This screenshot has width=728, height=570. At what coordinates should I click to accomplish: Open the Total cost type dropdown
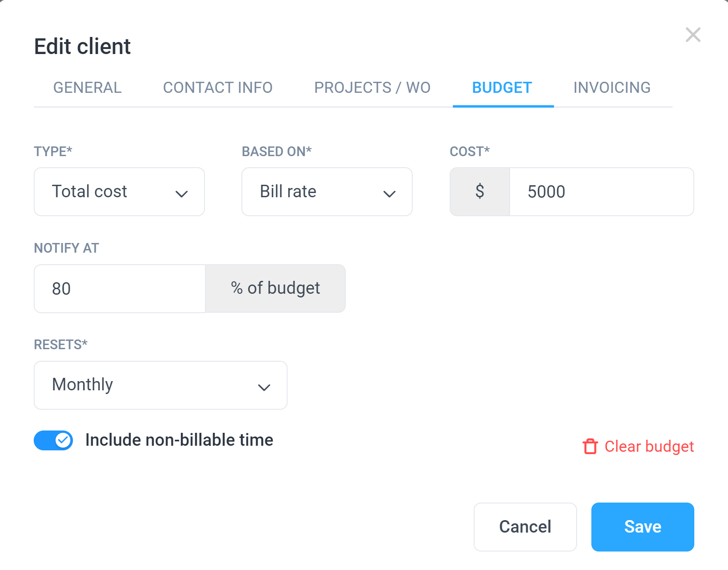(119, 192)
